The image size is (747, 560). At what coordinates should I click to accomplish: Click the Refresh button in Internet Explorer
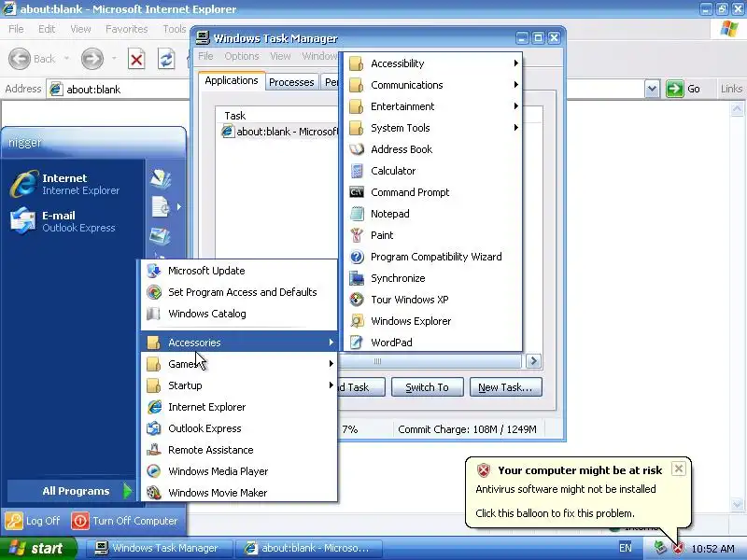[x=166, y=60]
